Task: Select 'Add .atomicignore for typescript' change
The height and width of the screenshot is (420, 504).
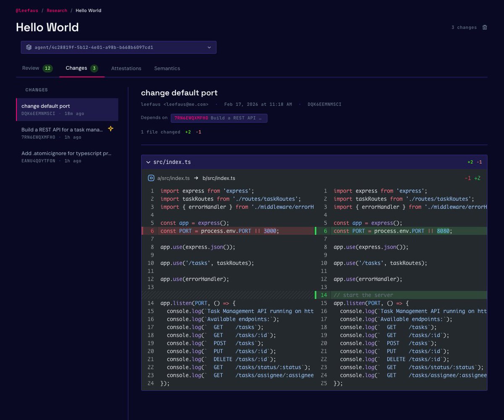Action: pos(67,157)
